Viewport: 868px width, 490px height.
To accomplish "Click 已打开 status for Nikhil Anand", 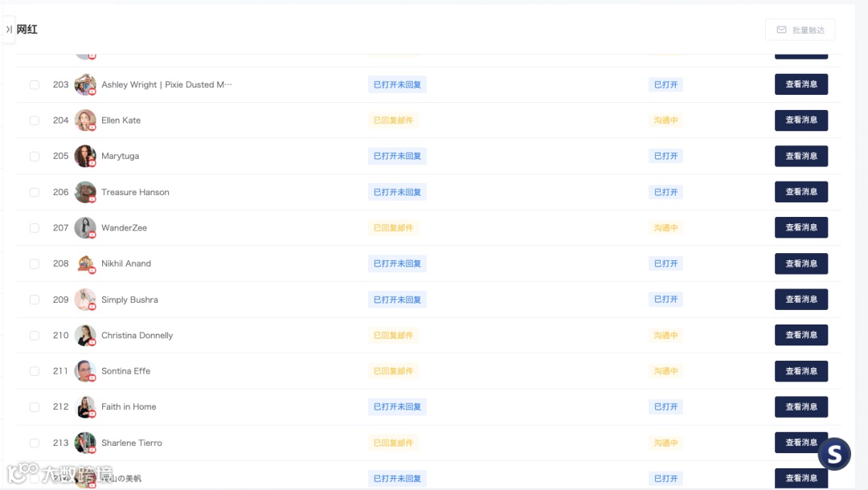I will pos(665,263).
